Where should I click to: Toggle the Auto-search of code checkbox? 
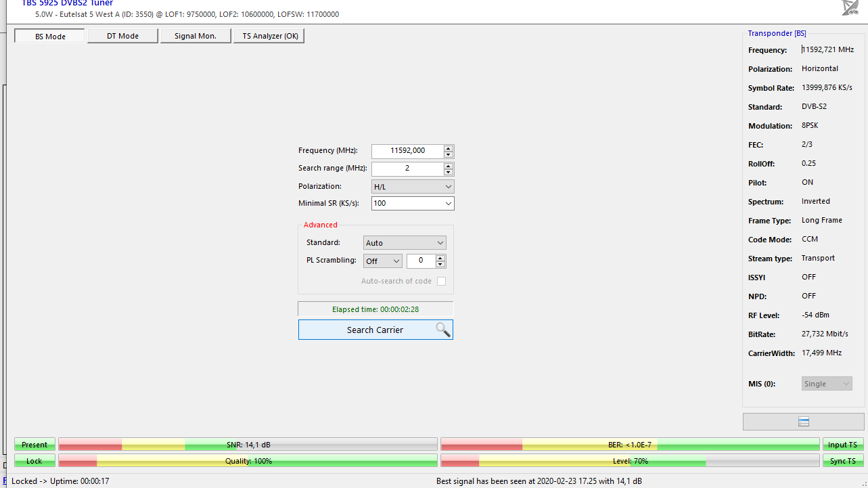(x=441, y=281)
